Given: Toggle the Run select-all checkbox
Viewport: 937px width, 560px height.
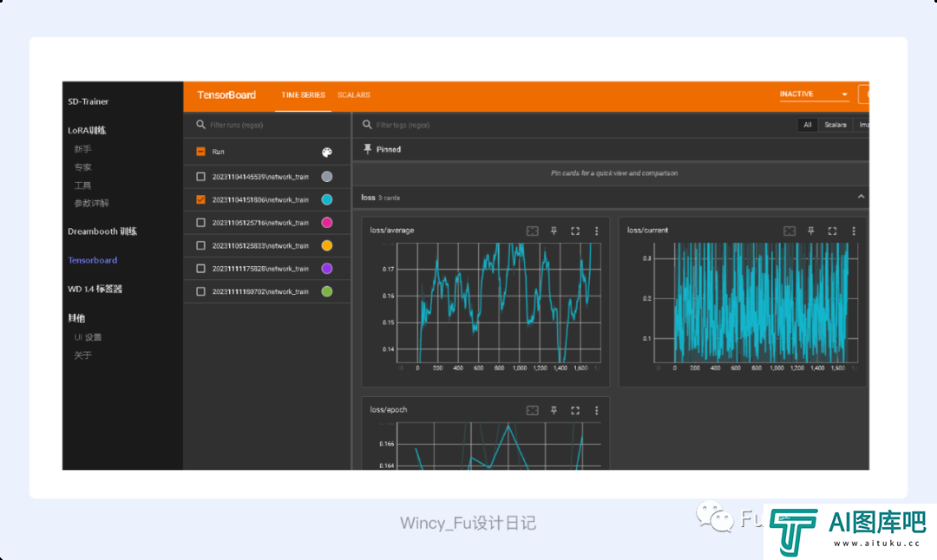Looking at the screenshot, I should [200, 152].
